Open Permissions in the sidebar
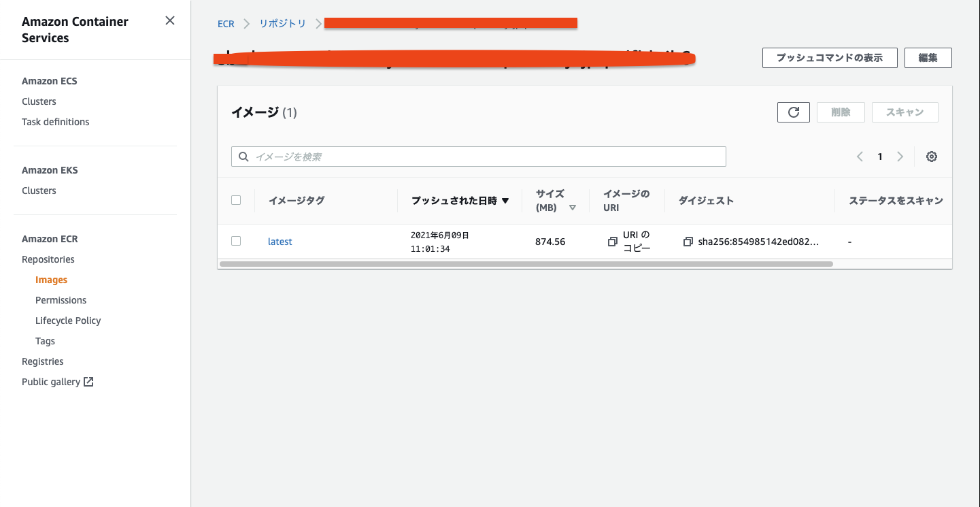This screenshot has height=507, width=980. coord(61,300)
